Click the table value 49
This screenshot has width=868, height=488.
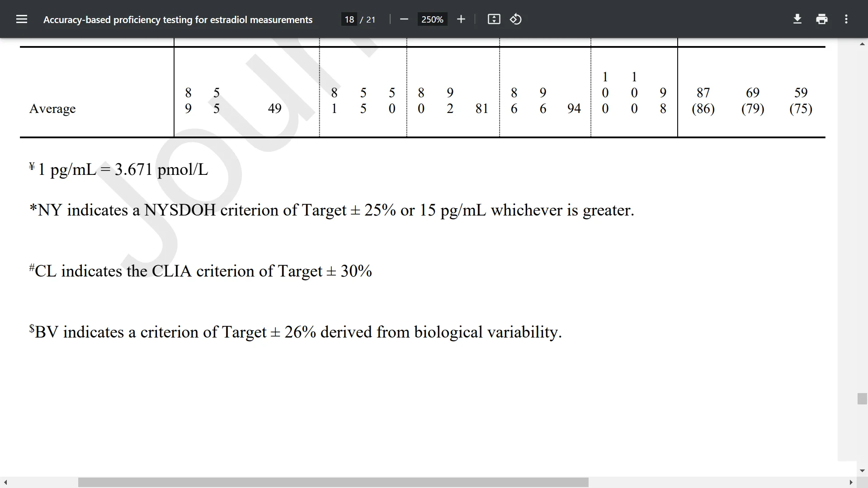pyautogui.click(x=274, y=108)
